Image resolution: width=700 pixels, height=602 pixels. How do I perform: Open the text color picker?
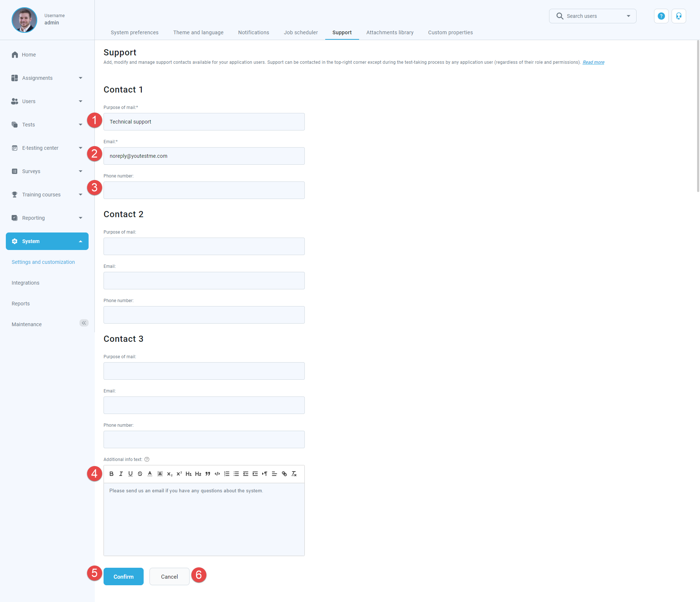pyautogui.click(x=150, y=474)
